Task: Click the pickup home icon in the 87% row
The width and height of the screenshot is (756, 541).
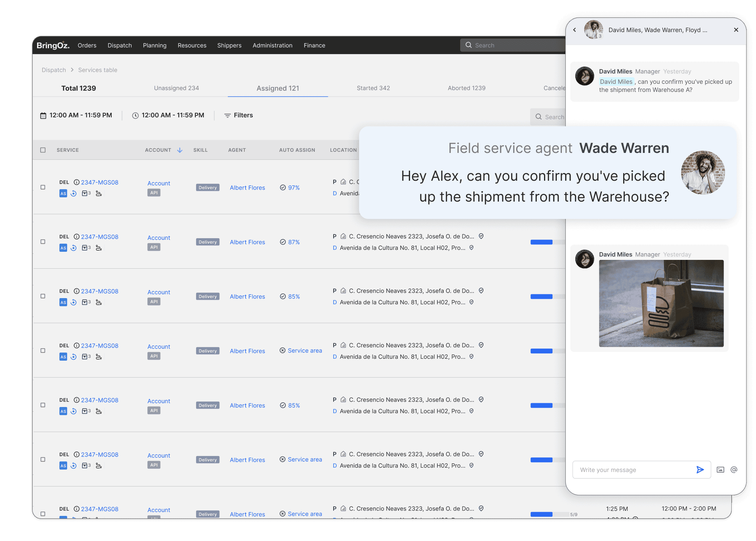Action: (343, 236)
